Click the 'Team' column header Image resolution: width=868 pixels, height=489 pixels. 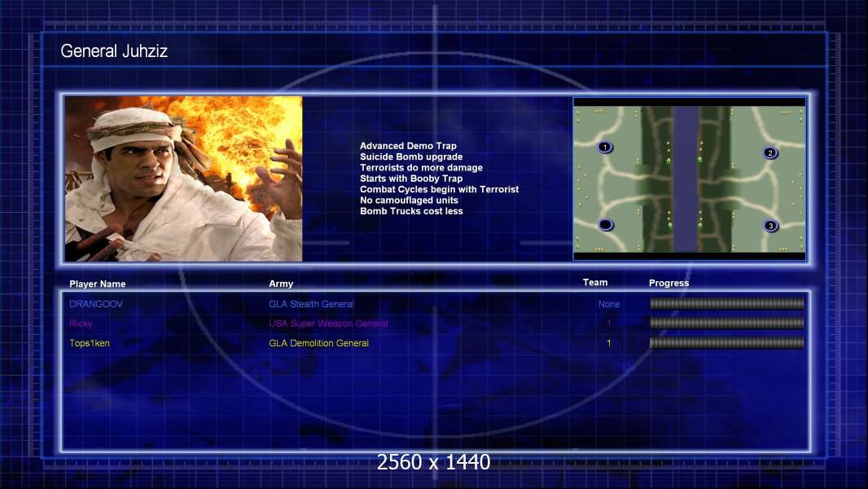[x=595, y=283]
